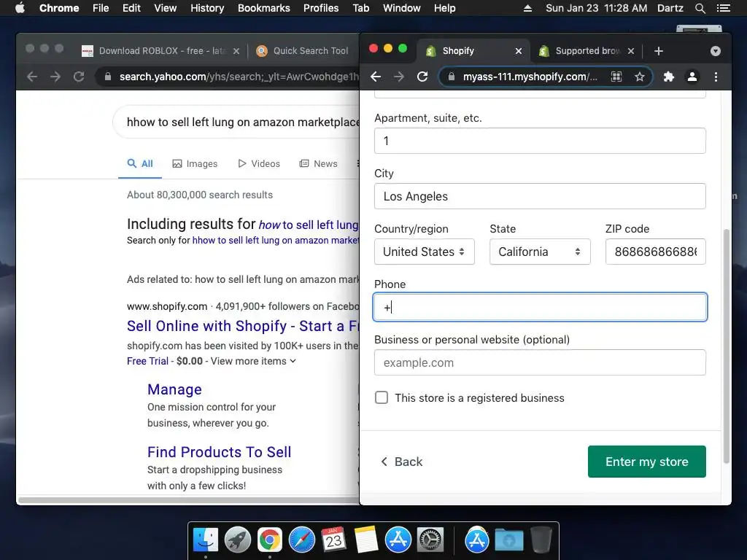Open the Profiles menu
This screenshot has width=747, height=560.
click(321, 8)
